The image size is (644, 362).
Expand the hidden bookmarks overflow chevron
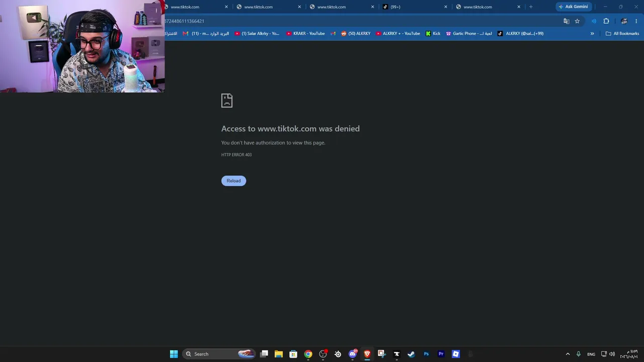[x=592, y=34]
